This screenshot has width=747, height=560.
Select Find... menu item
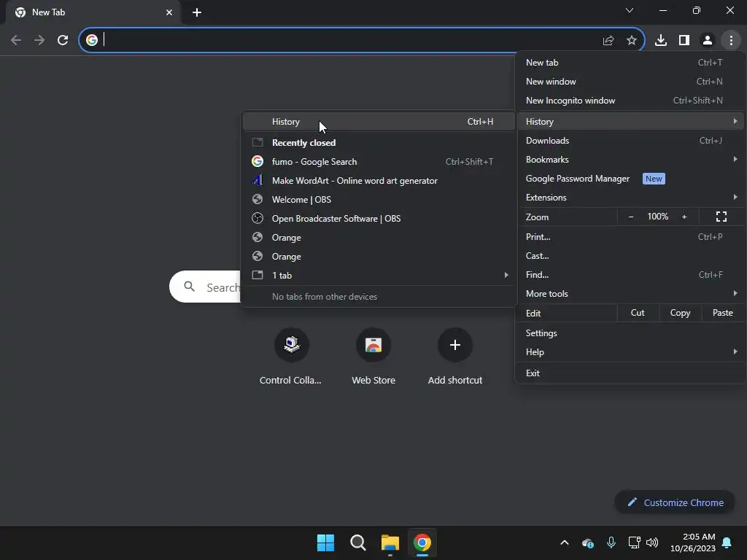point(631,275)
